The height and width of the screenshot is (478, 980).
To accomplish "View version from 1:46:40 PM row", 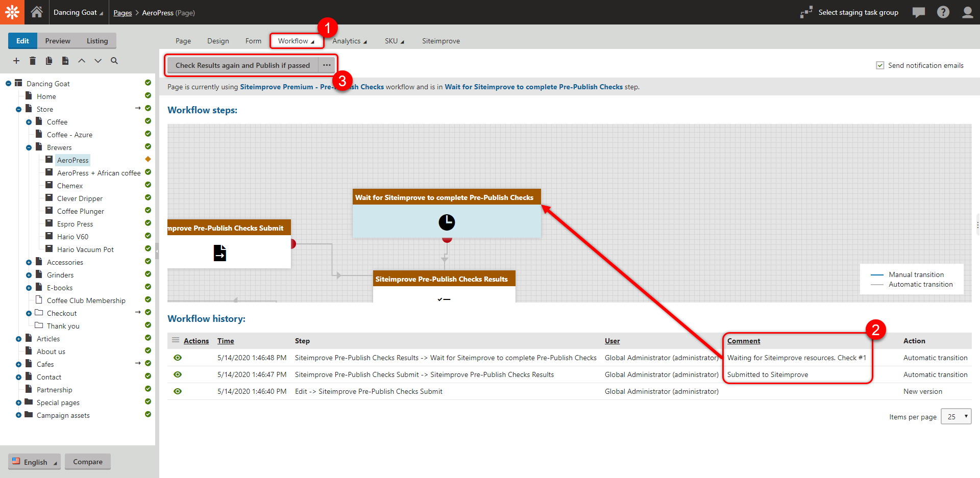I will click(178, 391).
